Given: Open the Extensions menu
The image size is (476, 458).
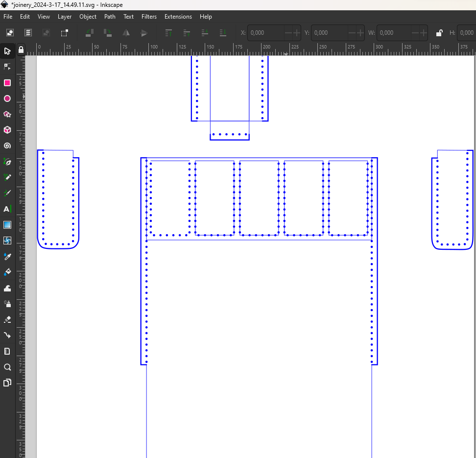Looking at the screenshot, I should [x=178, y=17].
